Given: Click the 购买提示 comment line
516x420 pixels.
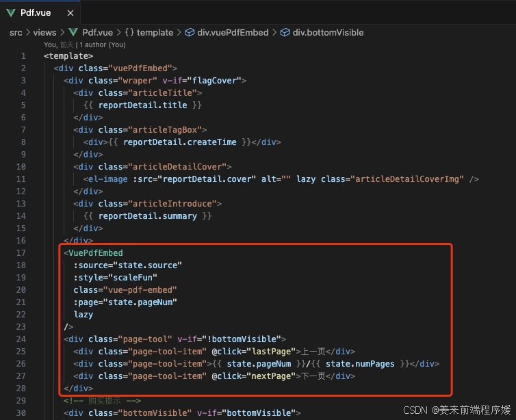Looking at the screenshot, I should pos(103,401).
